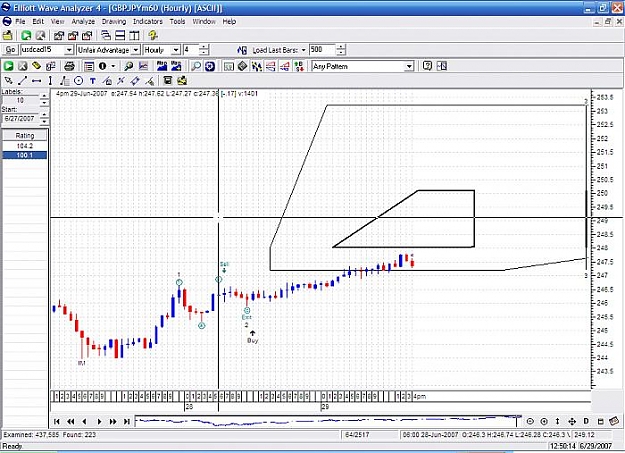625x453 pixels.
Task: Click the data source icon beside Load Last Bars
Action: click(242, 50)
